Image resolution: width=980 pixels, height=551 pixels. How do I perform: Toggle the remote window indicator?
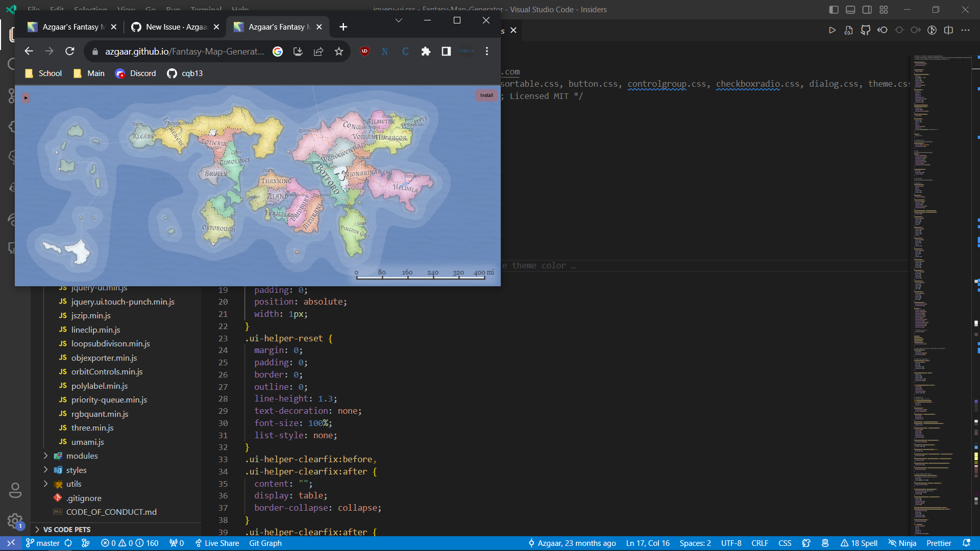pos(11,543)
